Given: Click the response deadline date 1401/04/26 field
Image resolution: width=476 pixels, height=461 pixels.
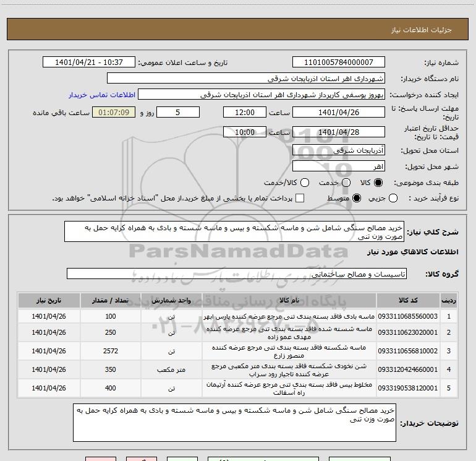Looking at the screenshot, I should click(339, 113).
